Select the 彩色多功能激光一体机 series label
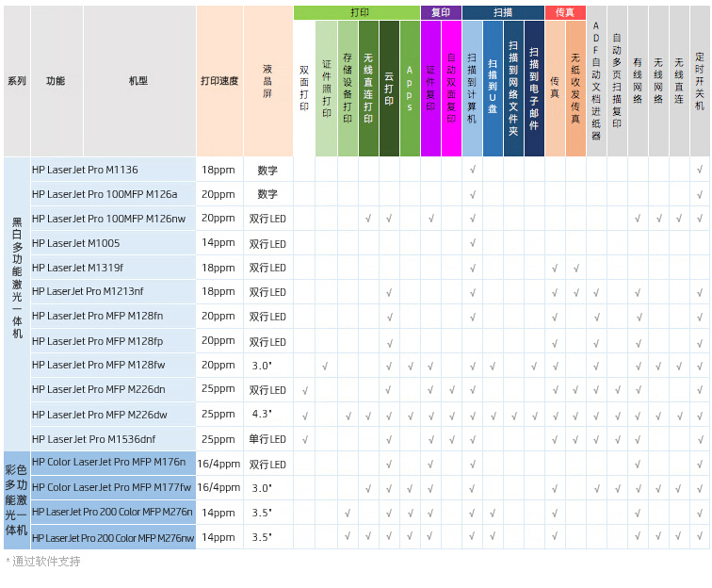The height and width of the screenshot is (588, 712). pos(16,499)
